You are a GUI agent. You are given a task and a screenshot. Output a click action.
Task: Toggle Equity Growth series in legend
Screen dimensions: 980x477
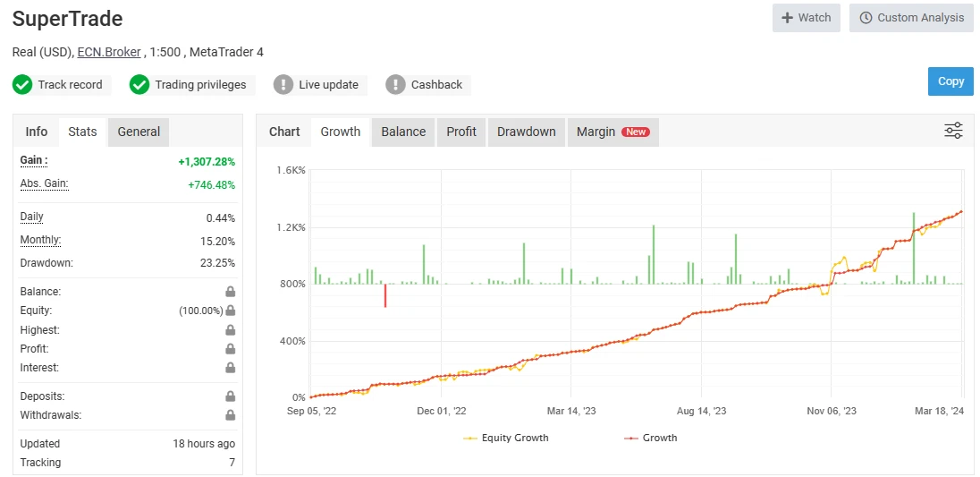[x=506, y=439]
